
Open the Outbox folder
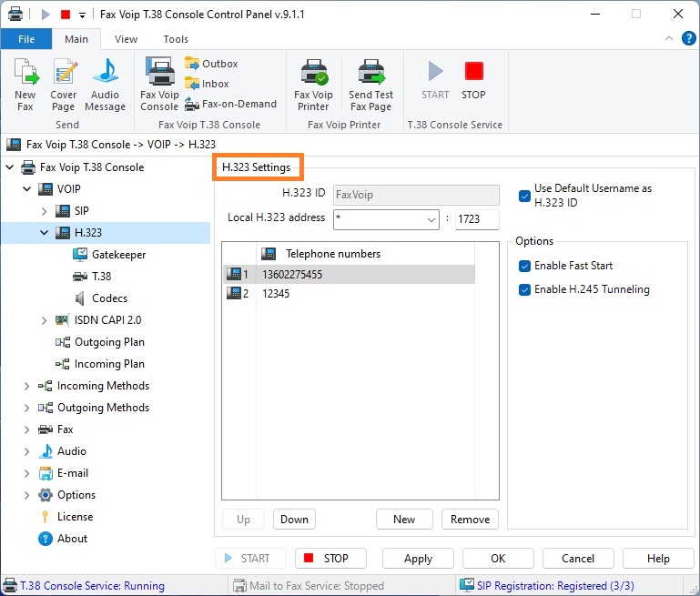(211, 64)
